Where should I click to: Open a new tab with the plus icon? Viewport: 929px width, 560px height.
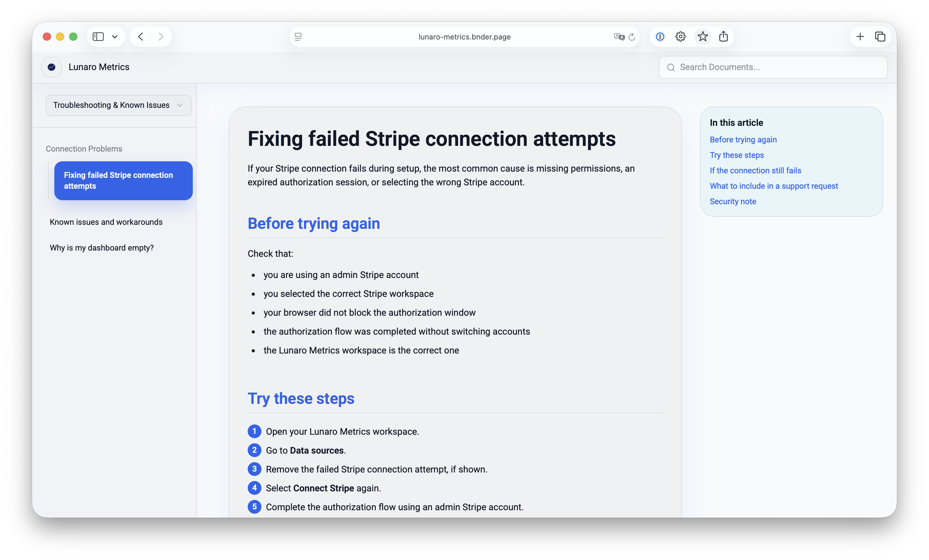coord(860,37)
